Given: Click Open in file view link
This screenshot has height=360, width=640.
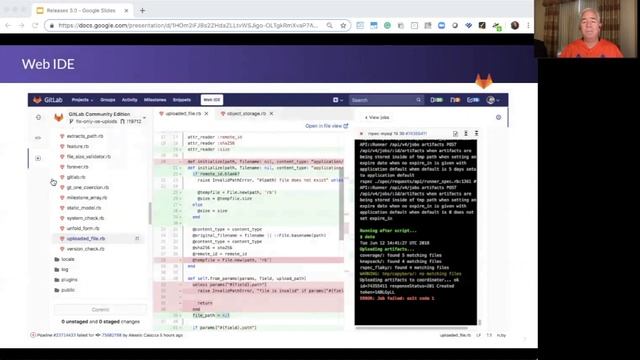Looking at the screenshot, I should point(327,126).
